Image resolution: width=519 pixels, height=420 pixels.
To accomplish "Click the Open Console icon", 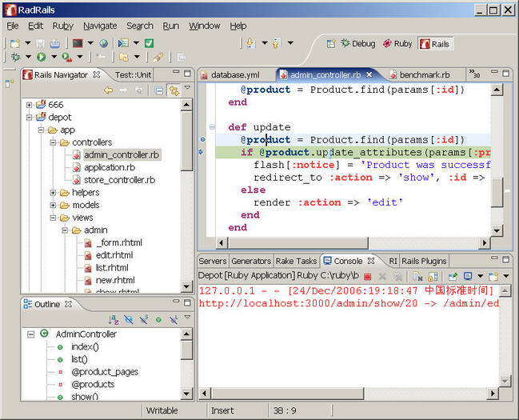I will pyautogui.click(x=493, y=276).
